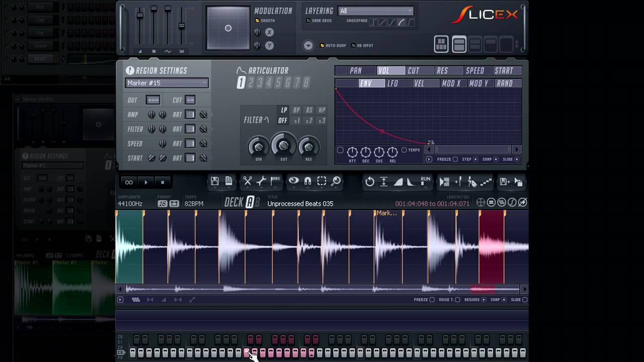Select the PAN articulator target tab
The height and width of the screenshot is (362, 644).
point(356,71)
